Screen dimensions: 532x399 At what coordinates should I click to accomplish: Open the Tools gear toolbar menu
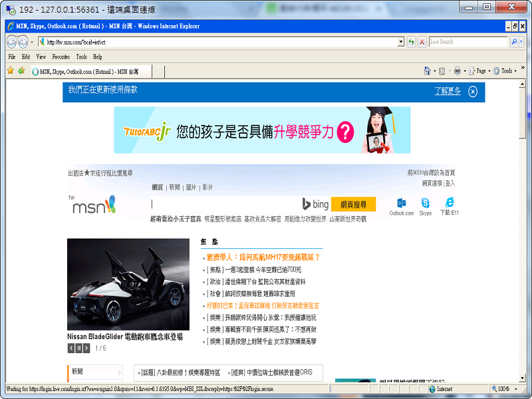click(505, 71)
